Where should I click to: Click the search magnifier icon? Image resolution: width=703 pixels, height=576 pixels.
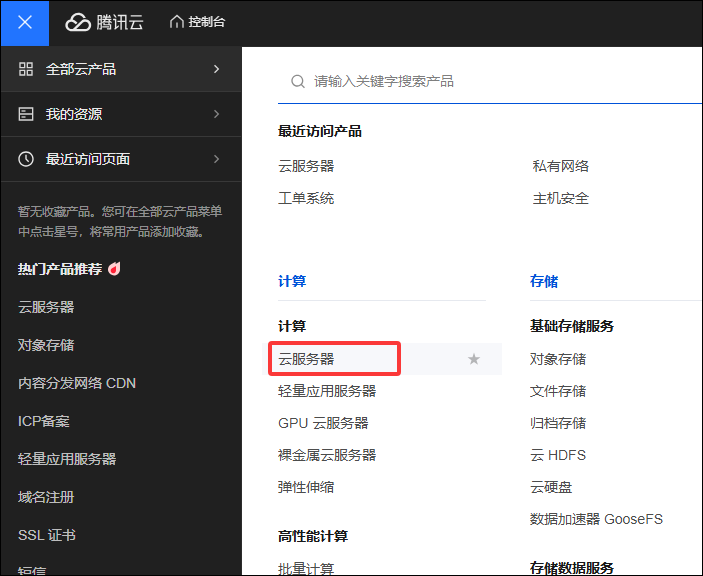click(298, 82)
